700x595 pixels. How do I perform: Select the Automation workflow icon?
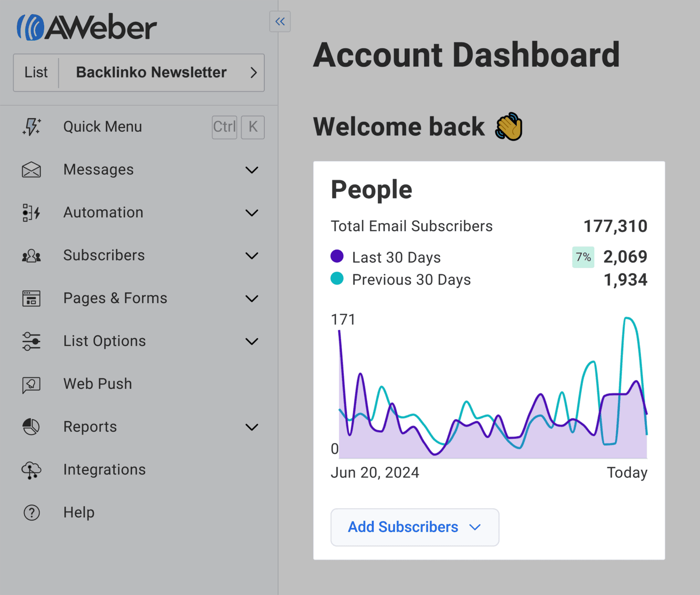(x=31, y=212)
